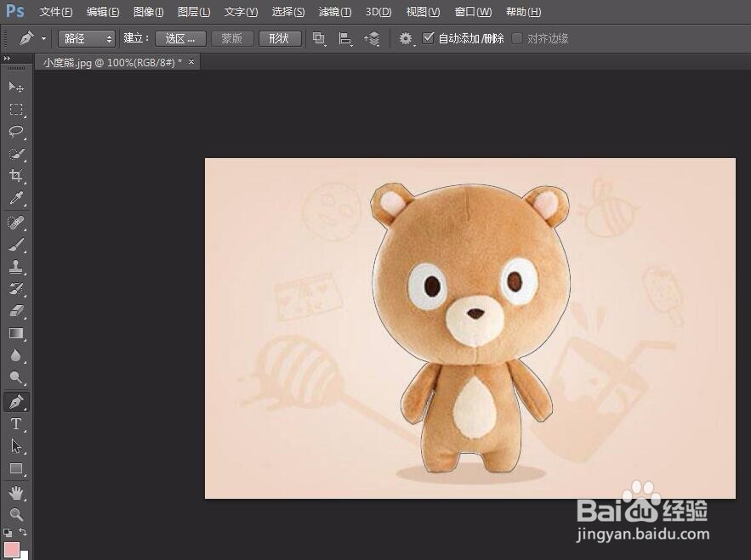Select the Eyedropper tool
This screenshot has height=560, width=751.
(16, 199)
